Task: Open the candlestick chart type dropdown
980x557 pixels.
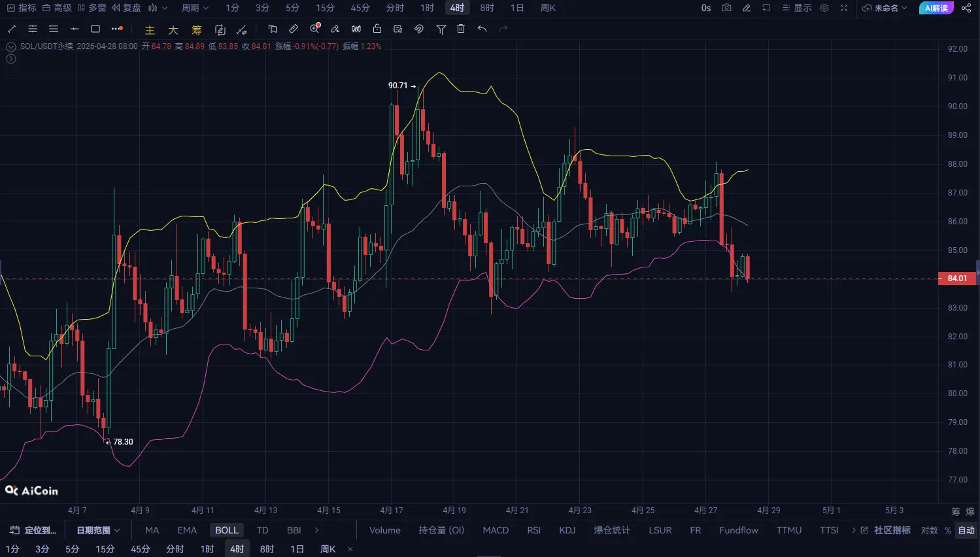Action: pos(158,8)
